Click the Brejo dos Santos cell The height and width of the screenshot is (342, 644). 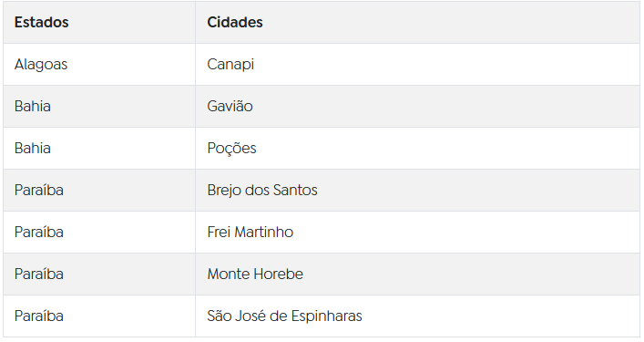pos(417,190)
